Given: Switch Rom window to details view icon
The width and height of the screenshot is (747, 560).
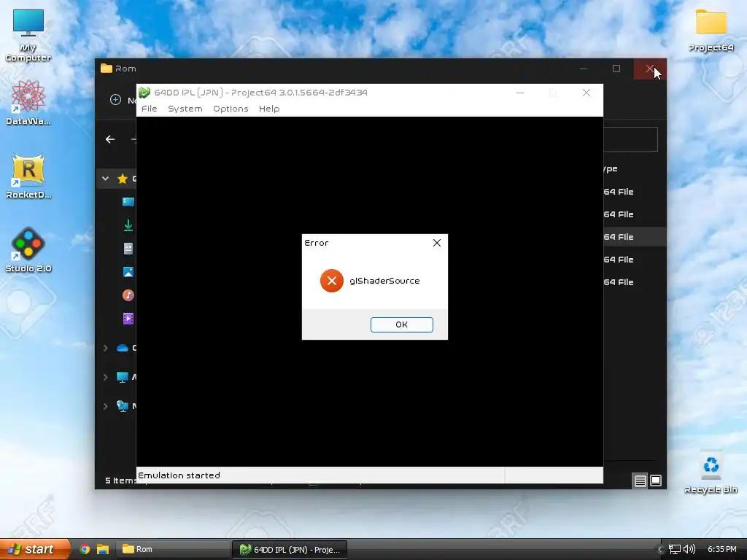Looking at the screenshot, I should 640,481.
